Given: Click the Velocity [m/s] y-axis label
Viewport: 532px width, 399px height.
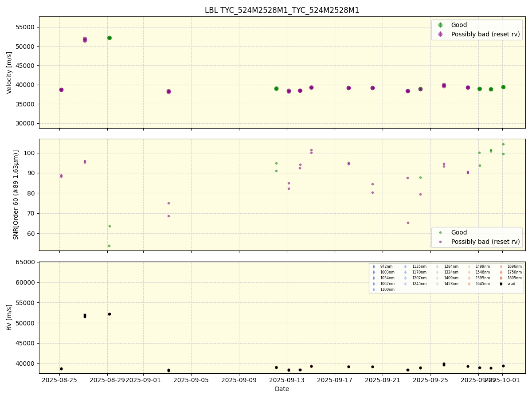Looking at the screenshot, I should point(9,73).
